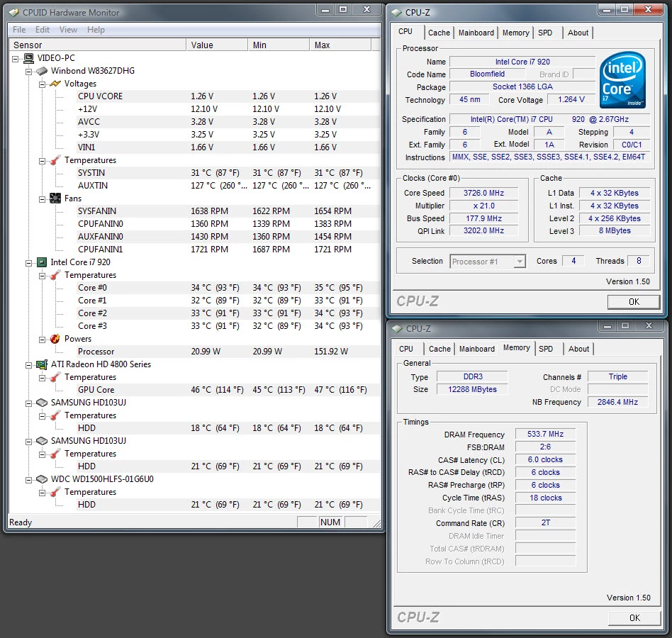Image resolution: width=672 pixels, height=638 pixels.
Task: Collapse the Powers branch
Action: tap(42, 340)
